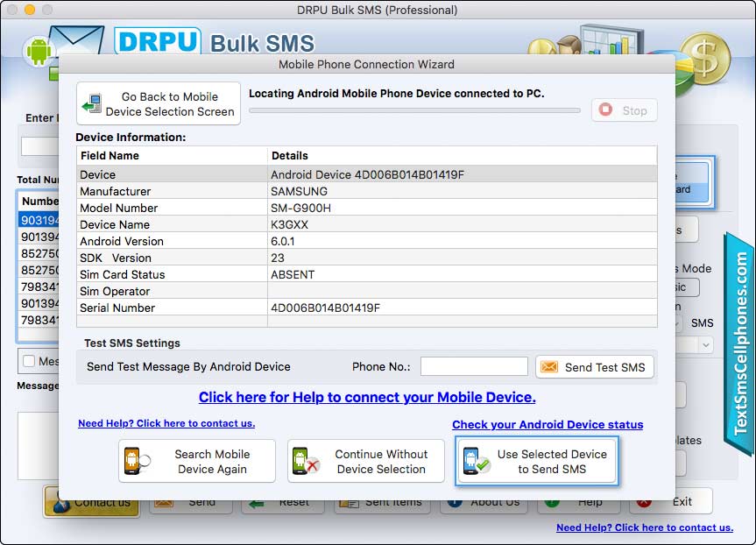The image size is (756, 545).
Task: Click the Details column header
Action: 463,156
